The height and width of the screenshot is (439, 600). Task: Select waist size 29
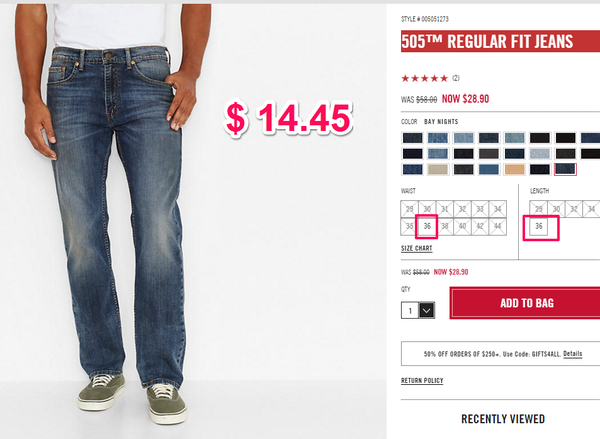(x=409, y=209)
